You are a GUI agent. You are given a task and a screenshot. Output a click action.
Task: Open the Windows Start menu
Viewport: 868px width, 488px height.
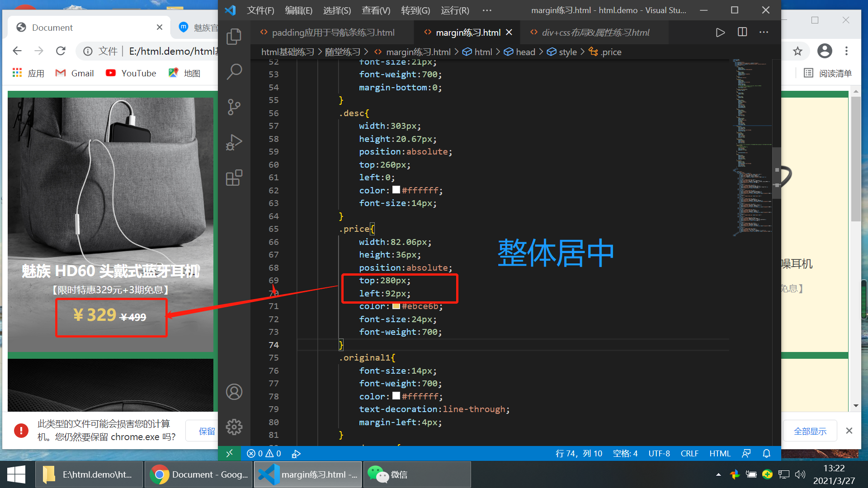coord(16,474)
